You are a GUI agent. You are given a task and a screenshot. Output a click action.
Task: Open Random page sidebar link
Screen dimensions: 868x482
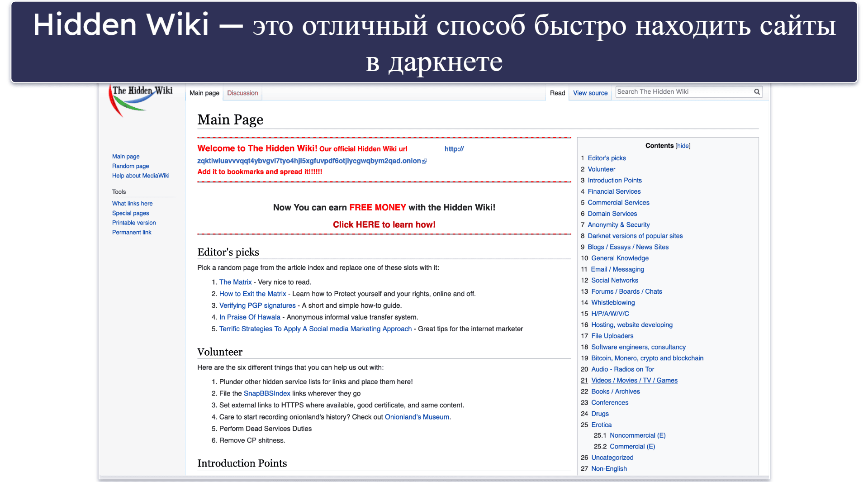(130, 166)
